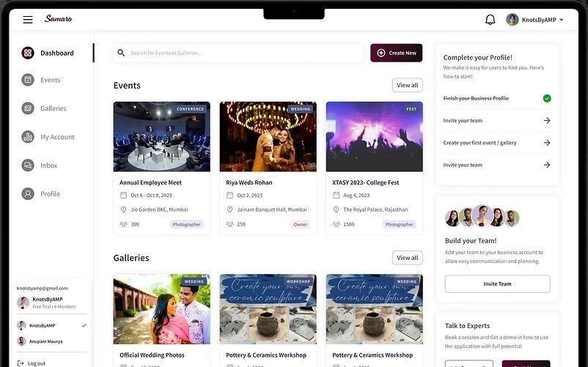Open the WORKSHOP-tagged Pottery & Ceramics gallery thumbnail
This screenshot has height=367, width=588.
268,309
